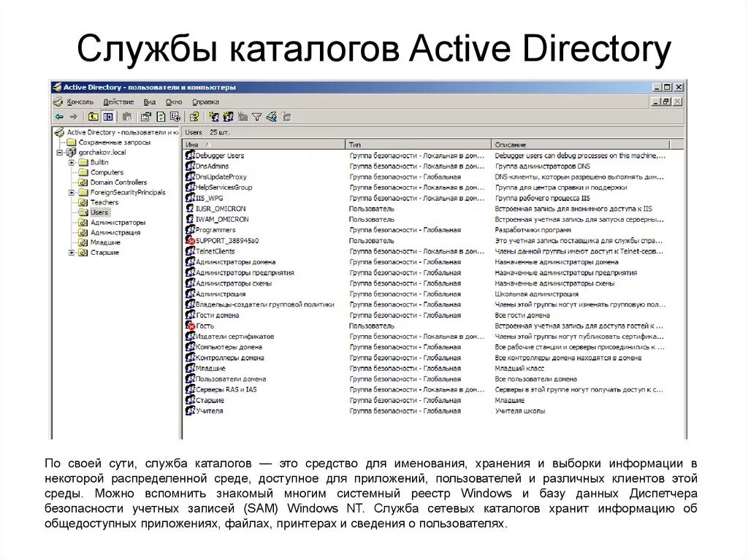Select the Computers container in tree
The image size is (748, 560).
pos(107,172)
